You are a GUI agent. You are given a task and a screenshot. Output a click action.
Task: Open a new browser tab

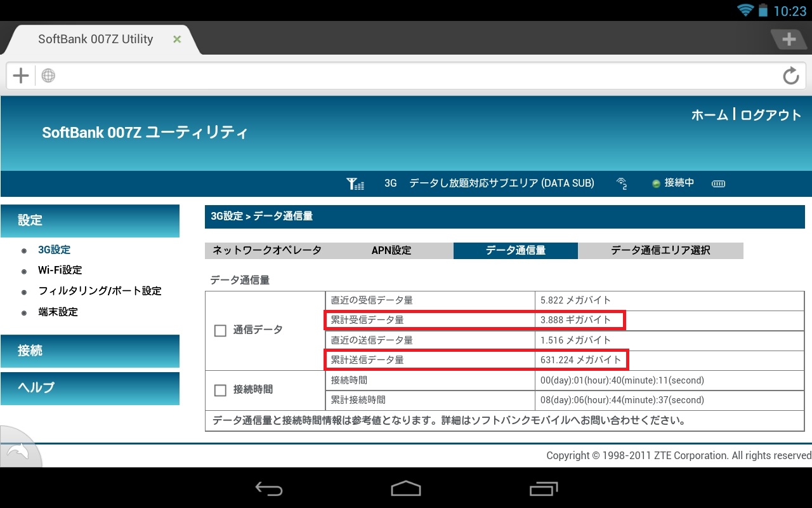click(x=789, y=39)
